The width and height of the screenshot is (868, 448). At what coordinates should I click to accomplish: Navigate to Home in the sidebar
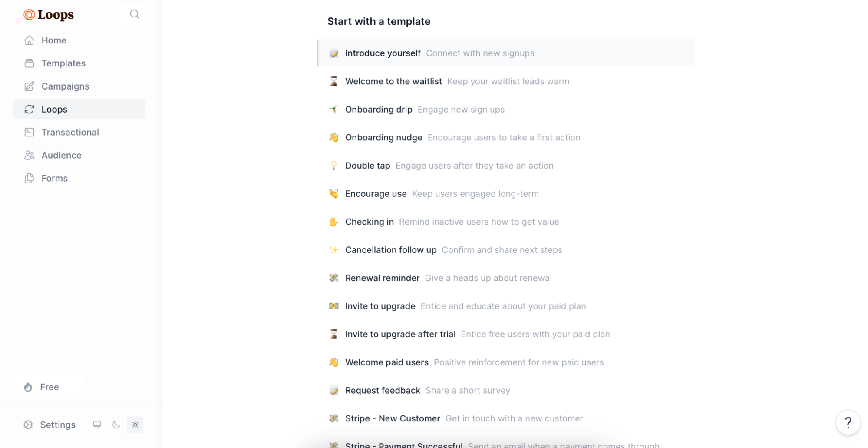click(x=53, y=40)
